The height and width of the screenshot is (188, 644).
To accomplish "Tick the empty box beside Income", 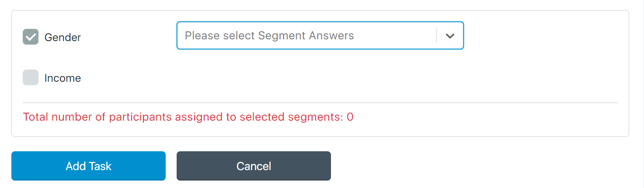I will click(x=31, y=78).
